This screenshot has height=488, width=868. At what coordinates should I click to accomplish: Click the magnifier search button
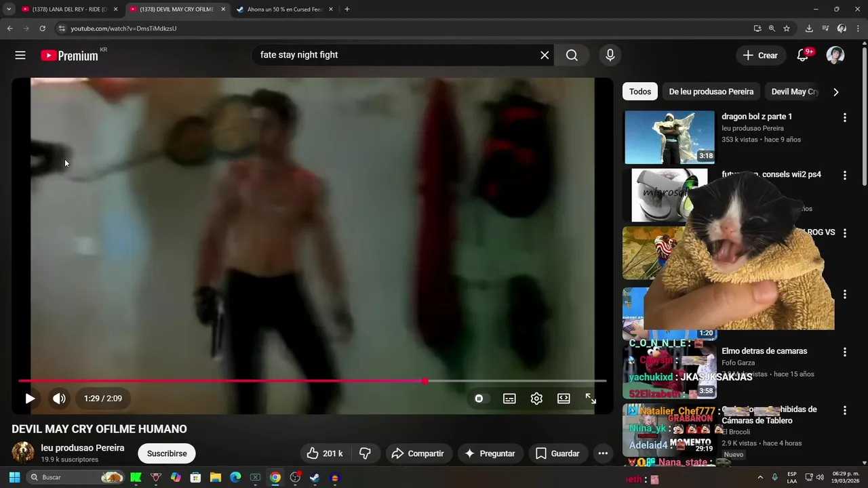pyautogui.click(x=572, y=56)
